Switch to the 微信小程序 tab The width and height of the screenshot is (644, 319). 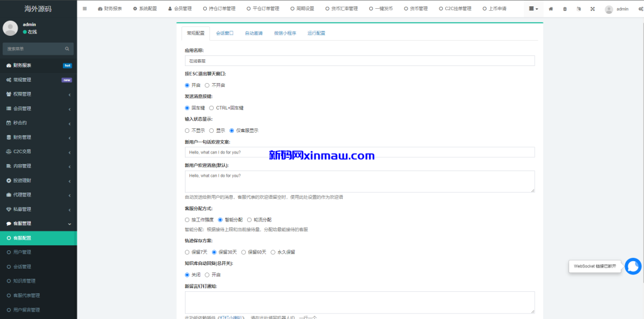pyautogui.click(x=285, y=33)
